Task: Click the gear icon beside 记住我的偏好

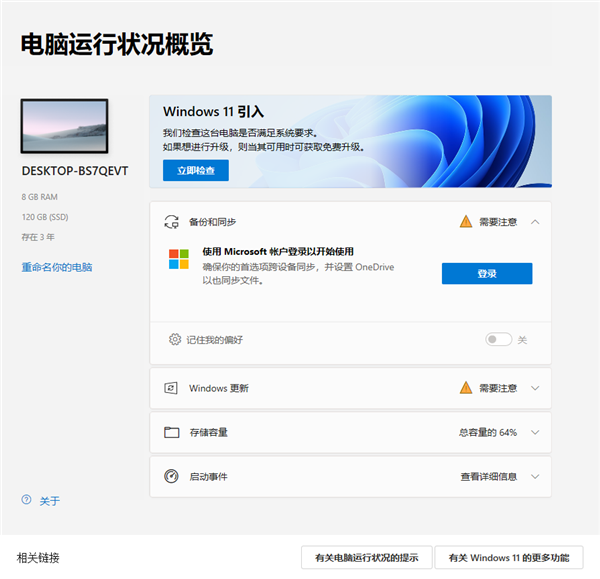Action: point(175,339)
